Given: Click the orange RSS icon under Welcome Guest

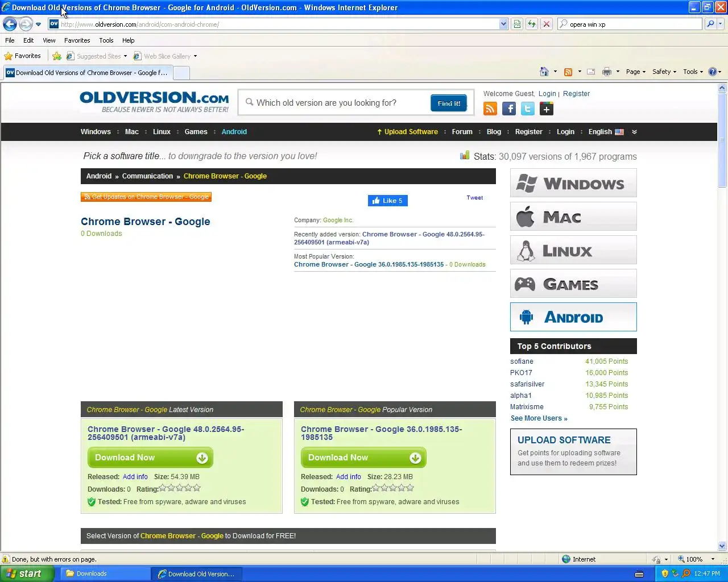Looking at the screenshot, I should 490,109.
